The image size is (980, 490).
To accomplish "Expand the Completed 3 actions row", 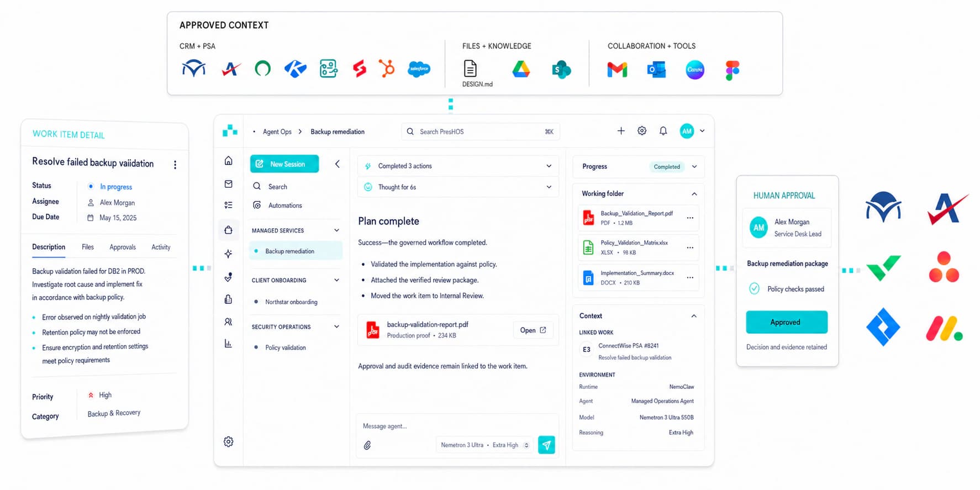I will [x=458, y=166].
